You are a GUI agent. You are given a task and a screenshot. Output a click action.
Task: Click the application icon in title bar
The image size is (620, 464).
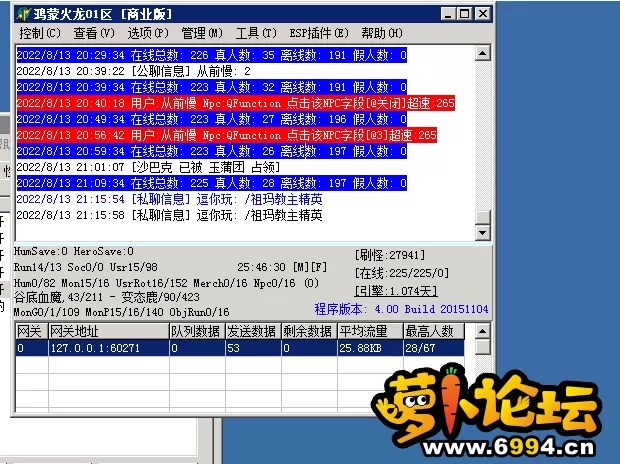click(24, 14)
